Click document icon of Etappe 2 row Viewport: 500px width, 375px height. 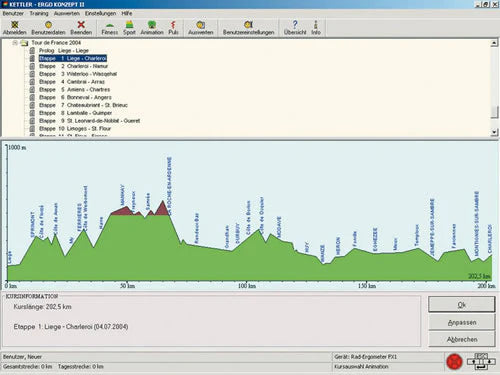click(x=32, y=66)
